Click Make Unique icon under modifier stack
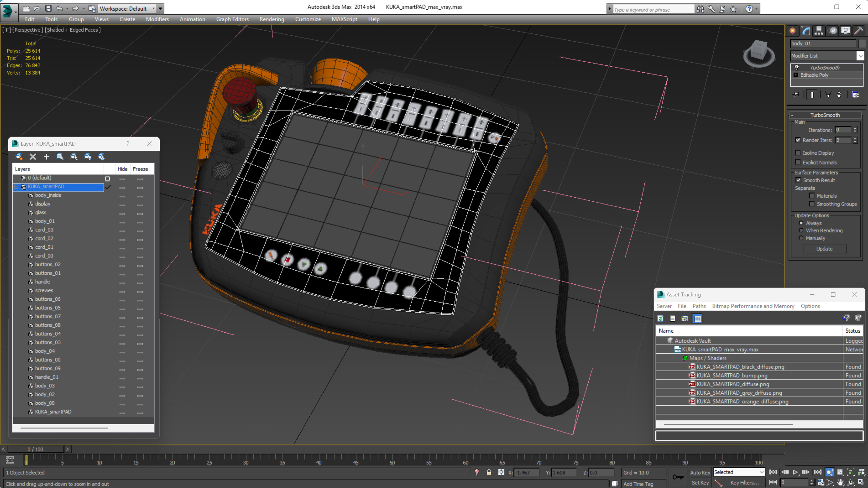Viewport: 868px width, 488px height. pyautogui.click(x=828, y=94)
